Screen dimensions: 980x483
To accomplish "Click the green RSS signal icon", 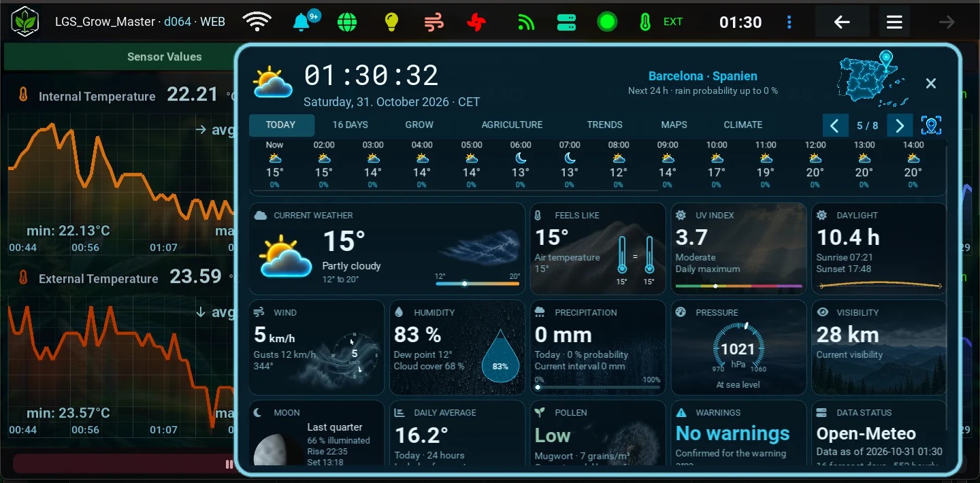I will coord(525,22).
